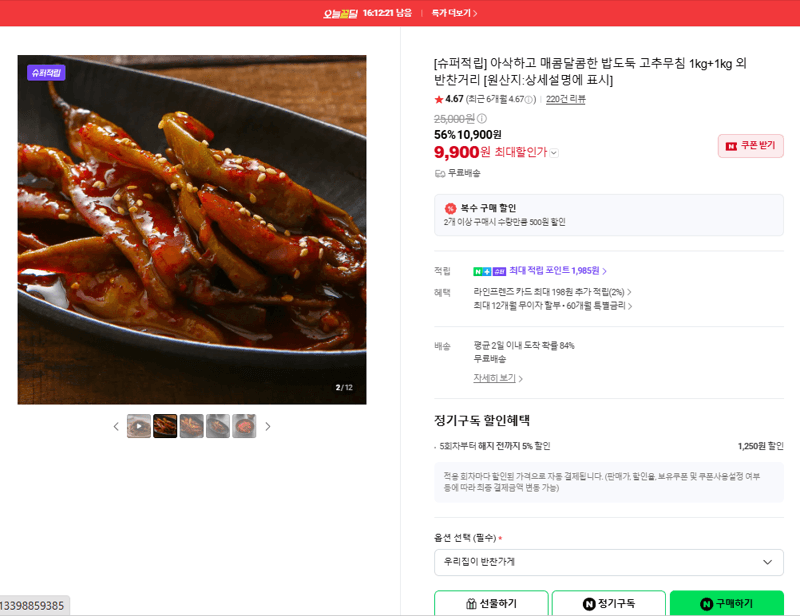The image size is (800, 616).
Task: Click the 평균 2일 이내 도착 확률 84% text
Action: coord(524,346)
